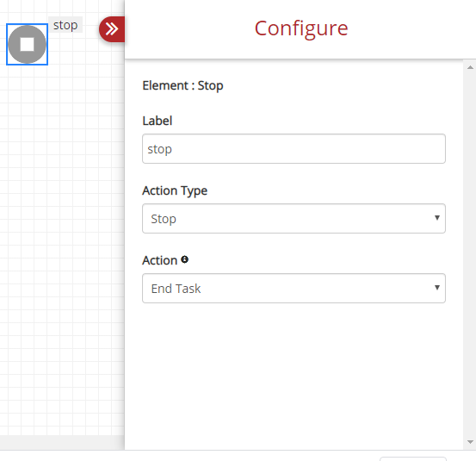Select the gray stop node on canvas
The image size is (476, 461).
[27, 44]
